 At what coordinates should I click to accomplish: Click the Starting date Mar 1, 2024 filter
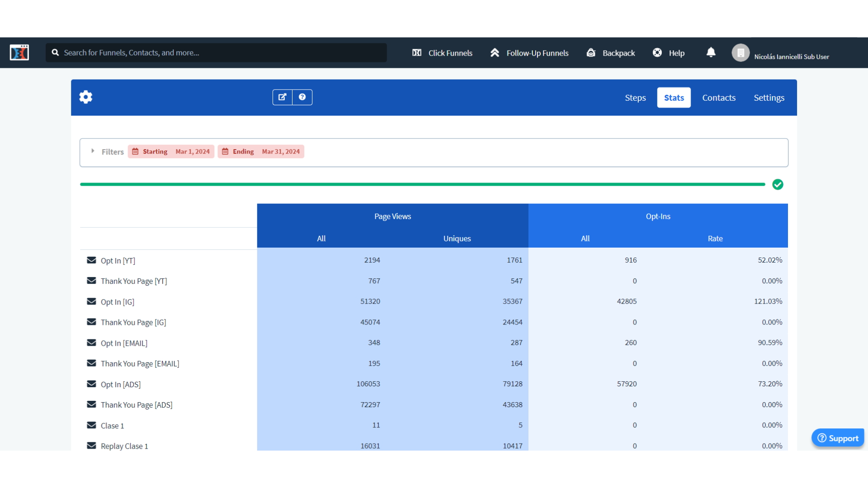[x=171, y=151]
